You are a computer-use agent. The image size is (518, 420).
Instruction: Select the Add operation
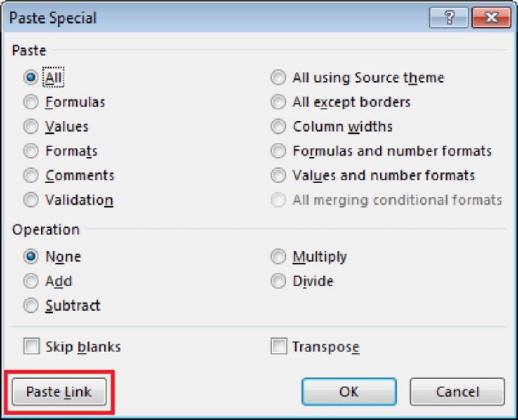[x=31, y=281]
